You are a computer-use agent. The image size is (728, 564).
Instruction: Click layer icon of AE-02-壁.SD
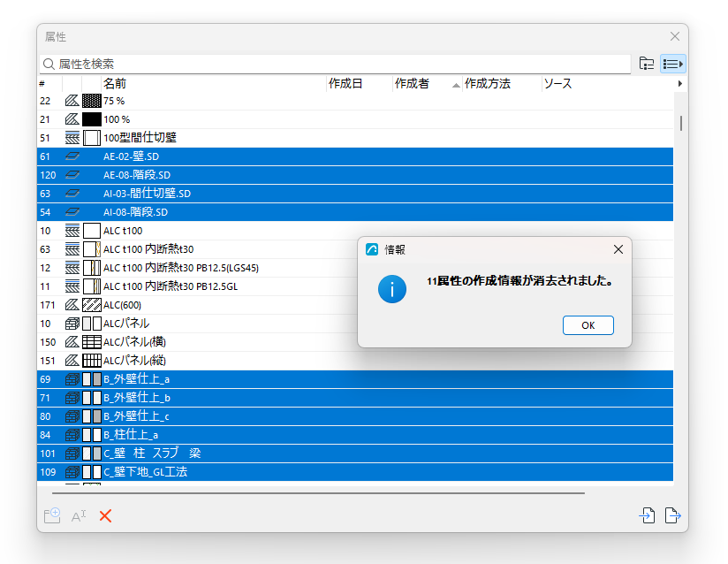click(72, 156)
